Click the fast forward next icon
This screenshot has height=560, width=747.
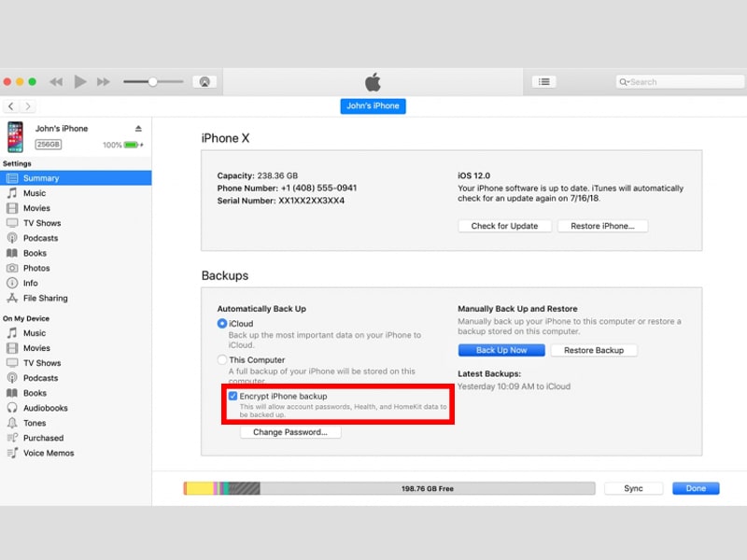(104, 82)
